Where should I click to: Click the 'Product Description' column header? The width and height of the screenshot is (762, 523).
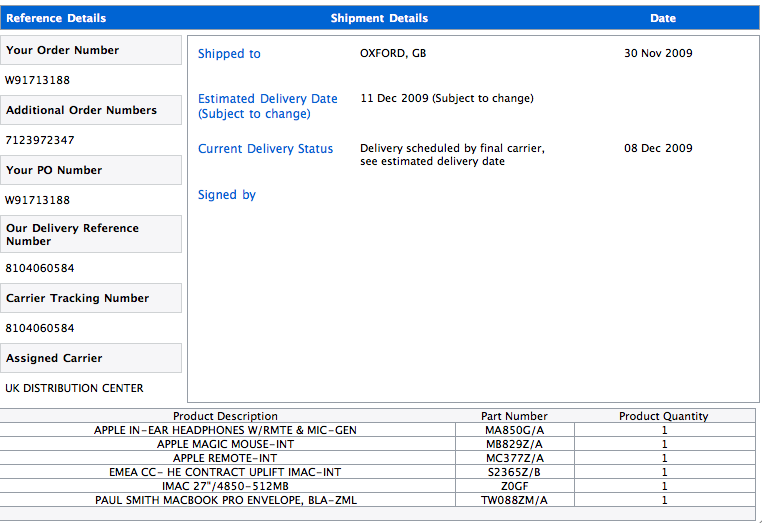coord(225,416)
